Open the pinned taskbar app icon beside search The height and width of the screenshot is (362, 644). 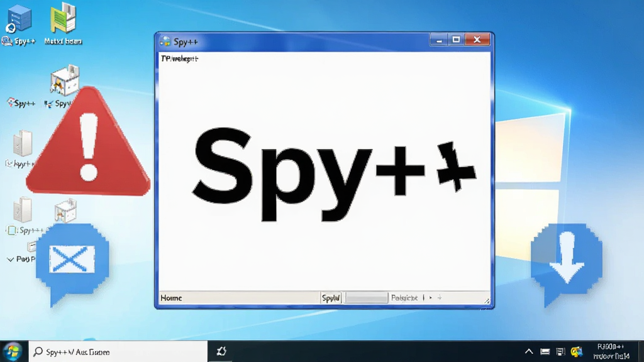click(221, 351)
